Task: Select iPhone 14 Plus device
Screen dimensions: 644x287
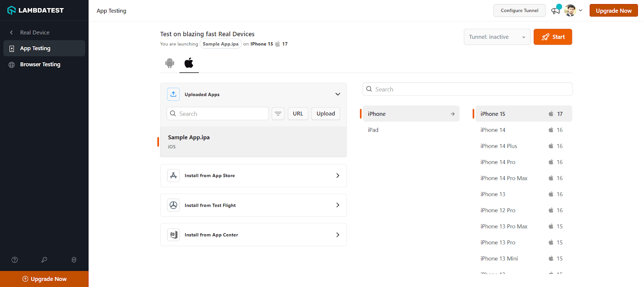Action: pyautogui.click(x=524, y=146)
